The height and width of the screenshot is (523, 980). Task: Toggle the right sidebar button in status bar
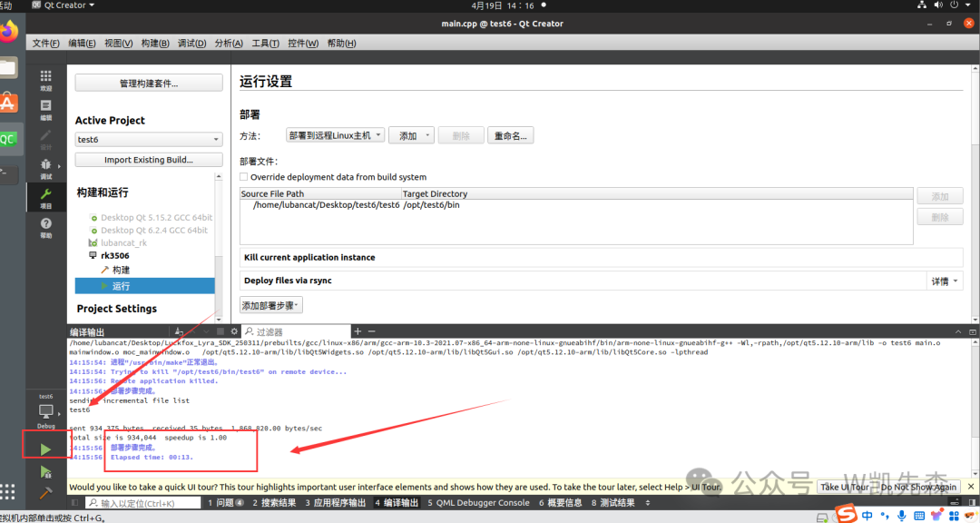pos(970,502)
